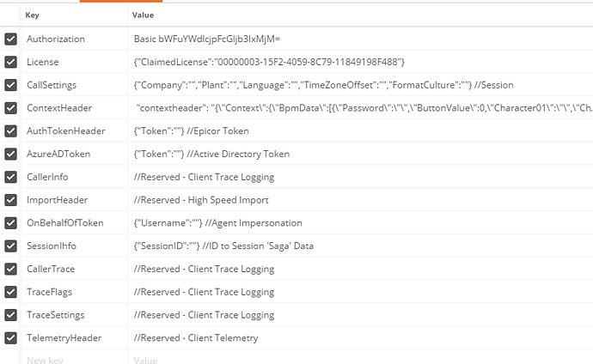
Task: Disable the ImportHeader checkbox
Action: pos(10,200)
